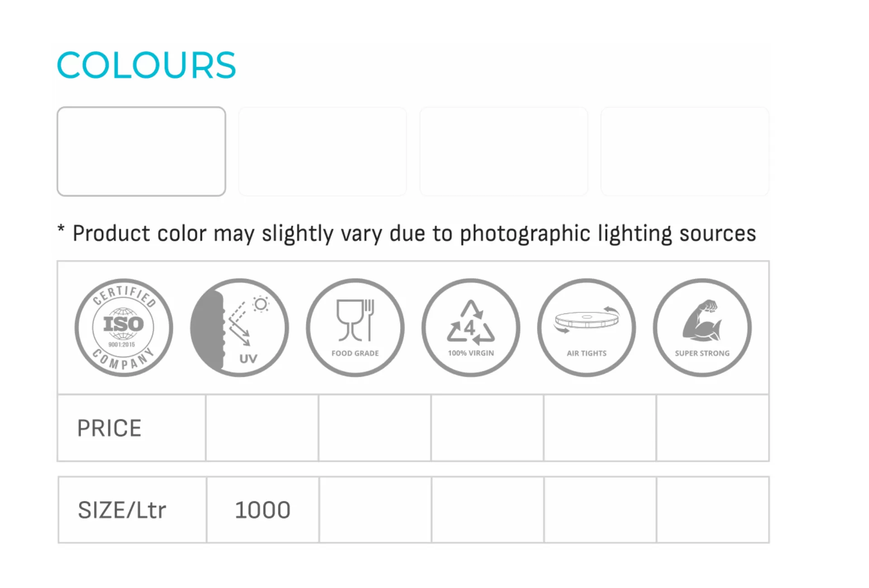
Task: Click the product color disclaimer text
Action: [414, 233]
